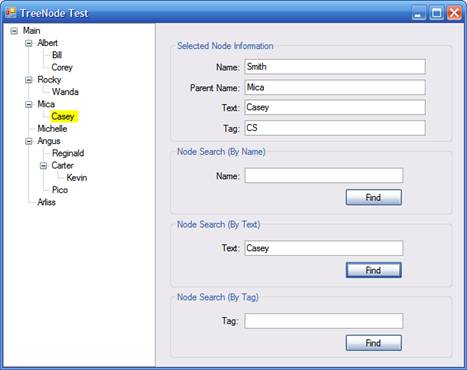Select the Casey node in tree
Image resolution: width=467 pixels, height=370 pixels.
(63, 117)
